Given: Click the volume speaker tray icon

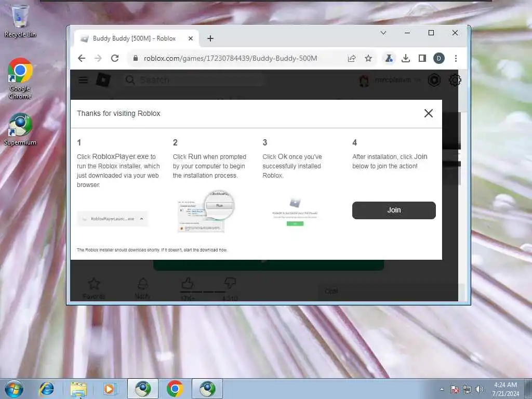Looking at the screenshot, I should [479, 389].
